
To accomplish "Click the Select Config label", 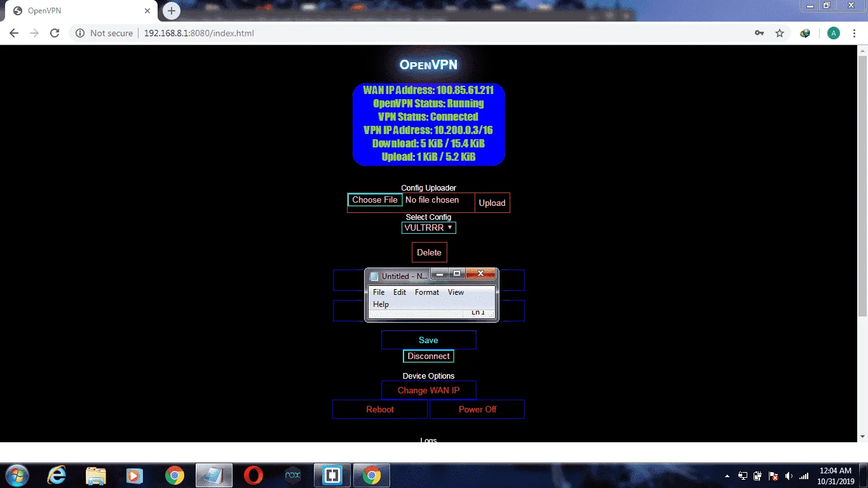I will (x=428, y=217).
